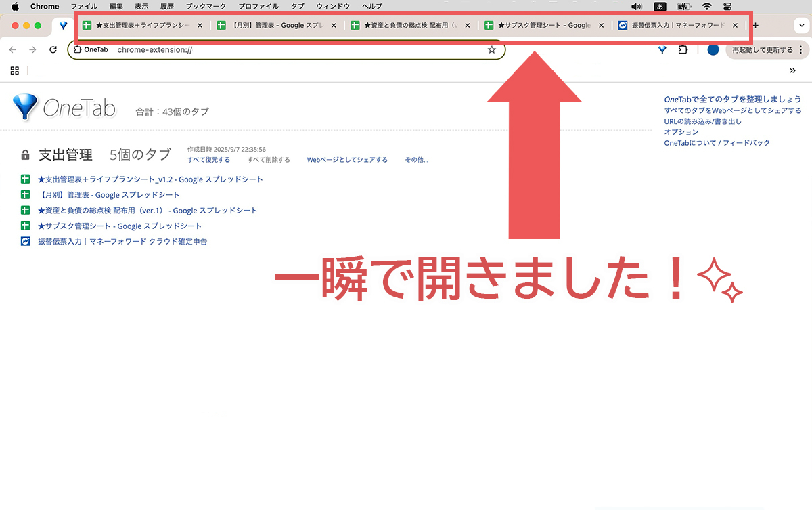Expand hidden bookmarks with double chevron
The width and height of the screenshot is (812, 510).
(x=792, y=70)
